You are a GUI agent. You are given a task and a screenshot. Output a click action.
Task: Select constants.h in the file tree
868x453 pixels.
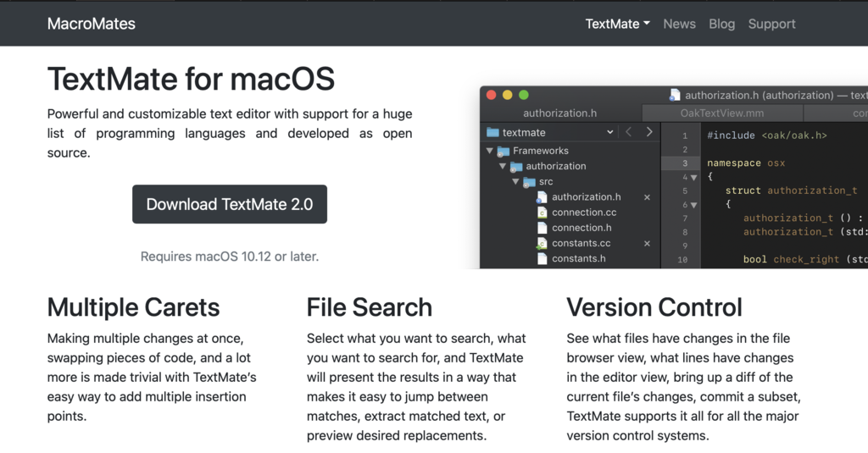tap(578, 259)
